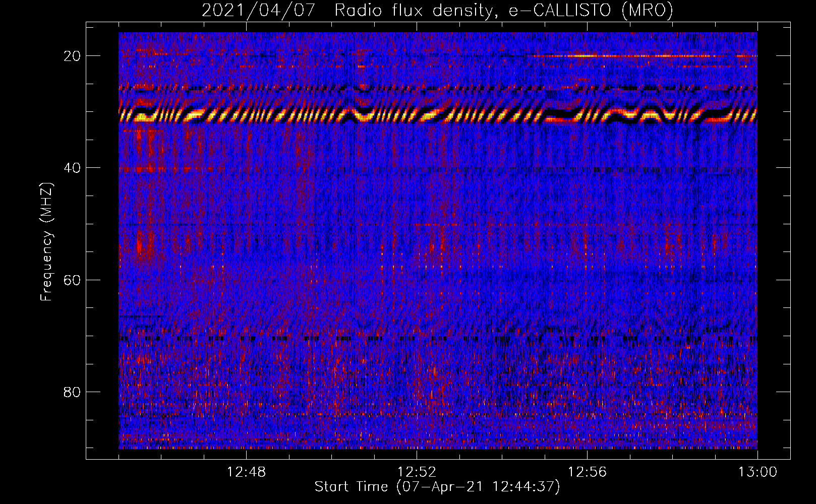Screen dimensions: 816x504
Task: Click the 'Frequency (MHZ)' axis label
Action: [x=46, y=242]
